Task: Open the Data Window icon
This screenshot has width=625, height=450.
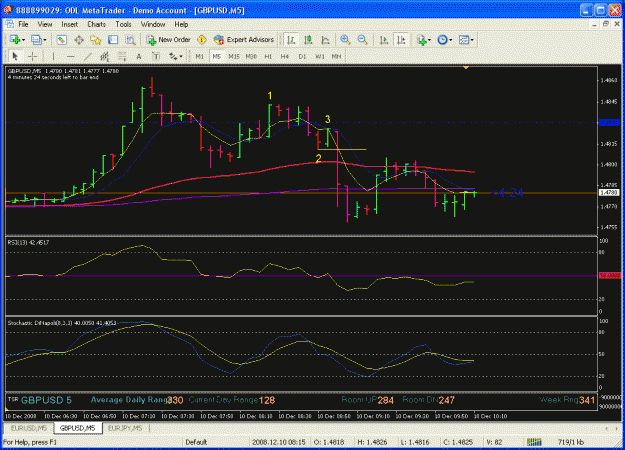Action: click(x=79, y=40)
